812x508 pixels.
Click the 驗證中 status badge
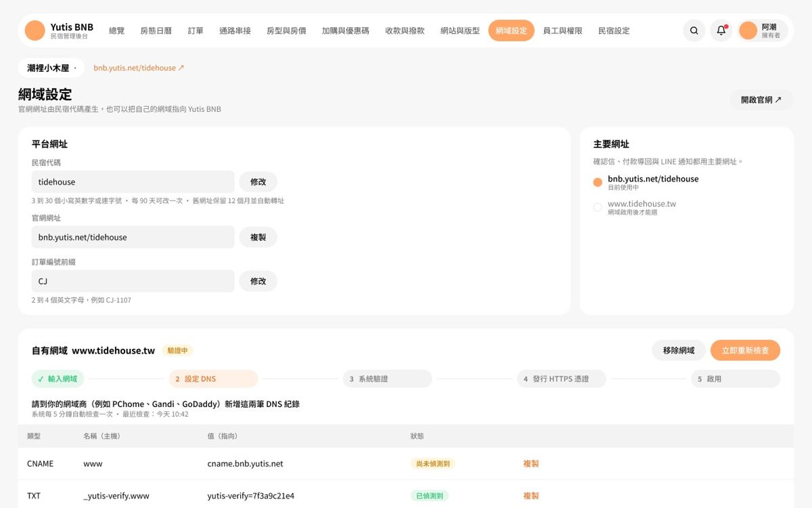pos(177,350)
